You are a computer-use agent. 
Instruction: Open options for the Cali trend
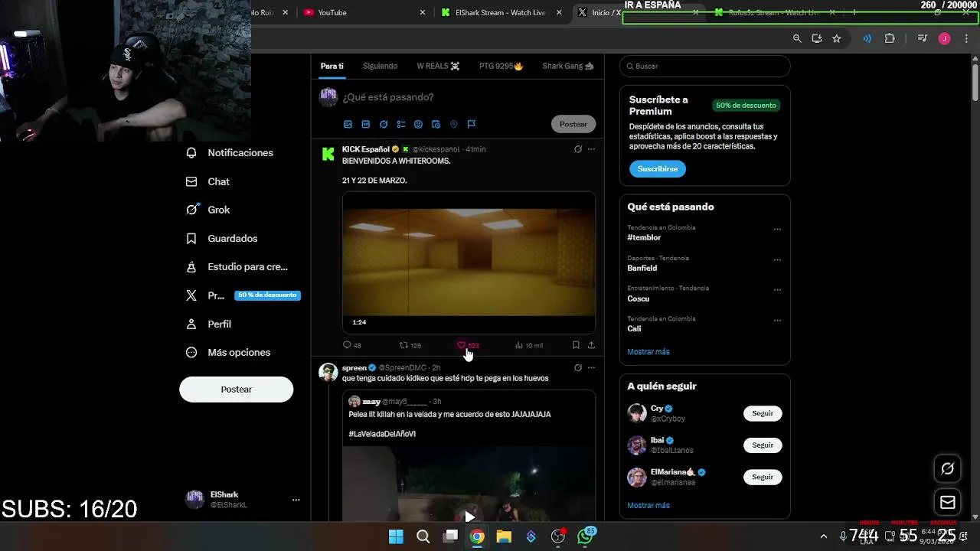click(x=777, y=320)
